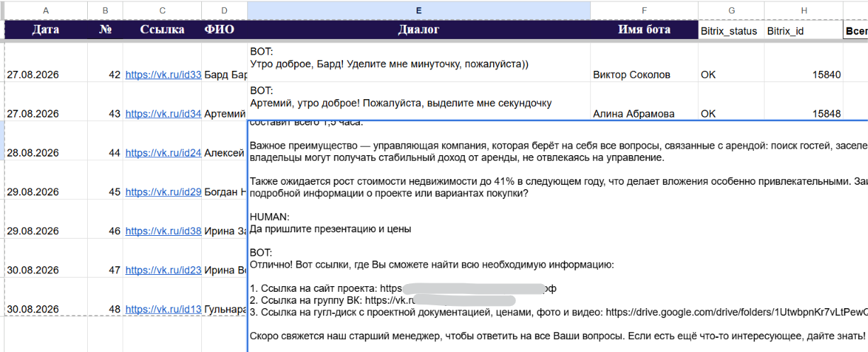Click the Bitrix_id header cell
The image size is (868, 352).
(x=804, y=30)
